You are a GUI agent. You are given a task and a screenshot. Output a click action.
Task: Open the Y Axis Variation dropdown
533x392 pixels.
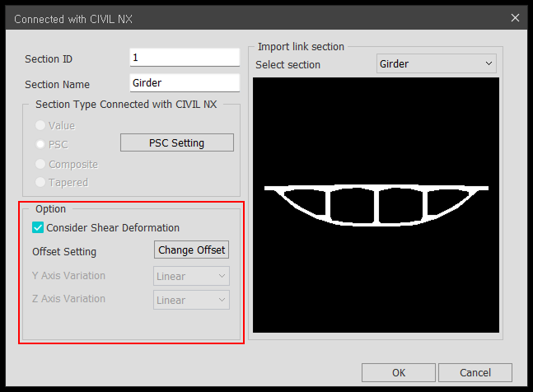[191, 276]
